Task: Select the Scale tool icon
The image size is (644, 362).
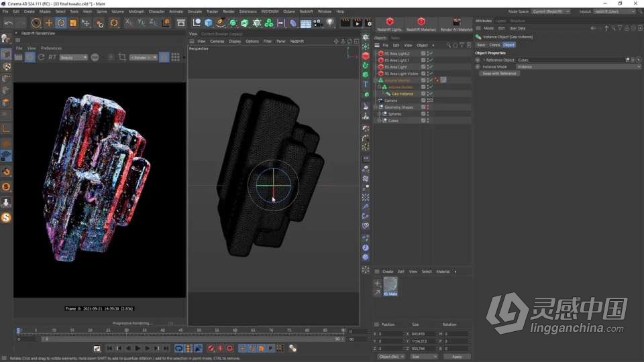Action: (x=73, y=23)
